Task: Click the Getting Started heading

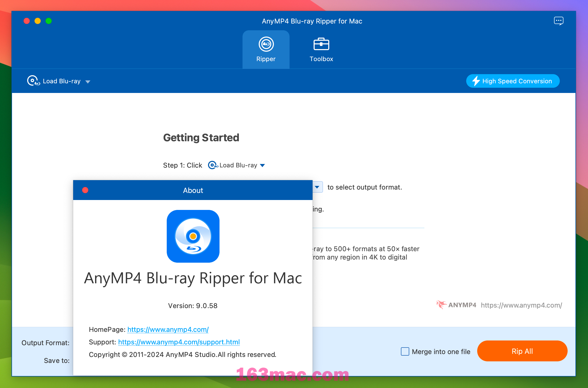Action: (201, 138)
